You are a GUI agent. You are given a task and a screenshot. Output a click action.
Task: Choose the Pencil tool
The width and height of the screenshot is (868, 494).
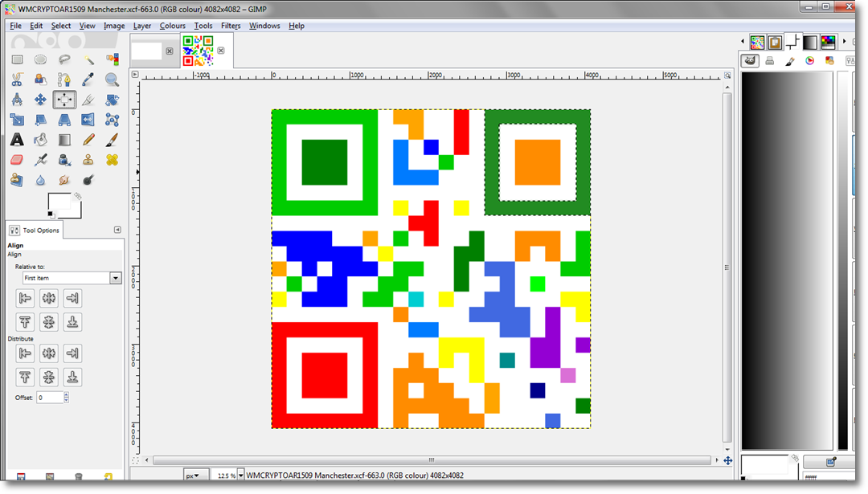88,140
